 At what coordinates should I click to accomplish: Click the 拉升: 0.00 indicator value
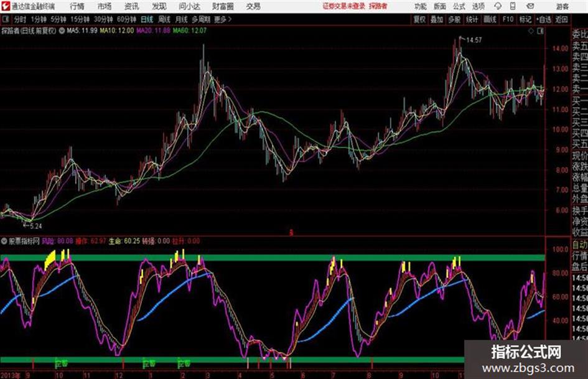point(186,241)
